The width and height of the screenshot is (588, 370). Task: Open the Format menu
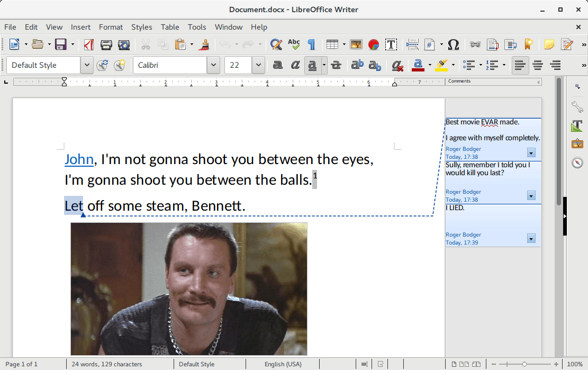(111, 27)
